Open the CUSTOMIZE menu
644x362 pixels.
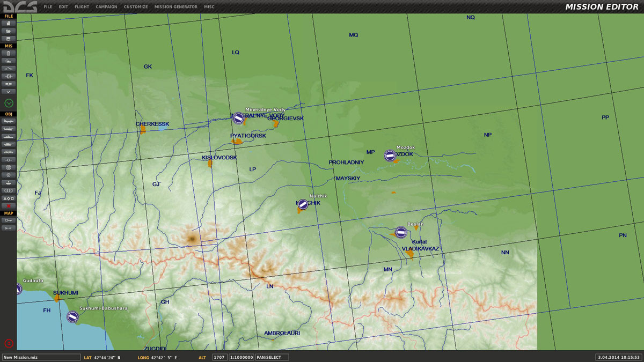point(136,7)
